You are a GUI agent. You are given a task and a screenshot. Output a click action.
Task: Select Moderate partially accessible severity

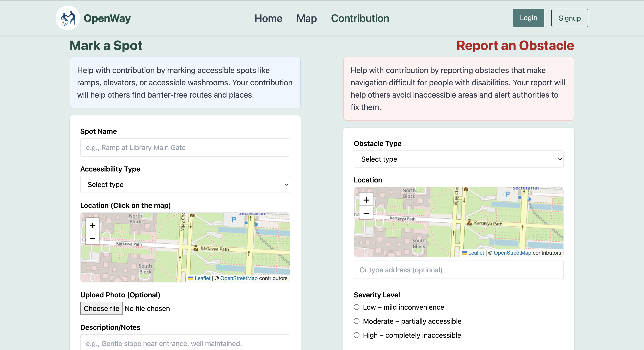coord(357,321)
